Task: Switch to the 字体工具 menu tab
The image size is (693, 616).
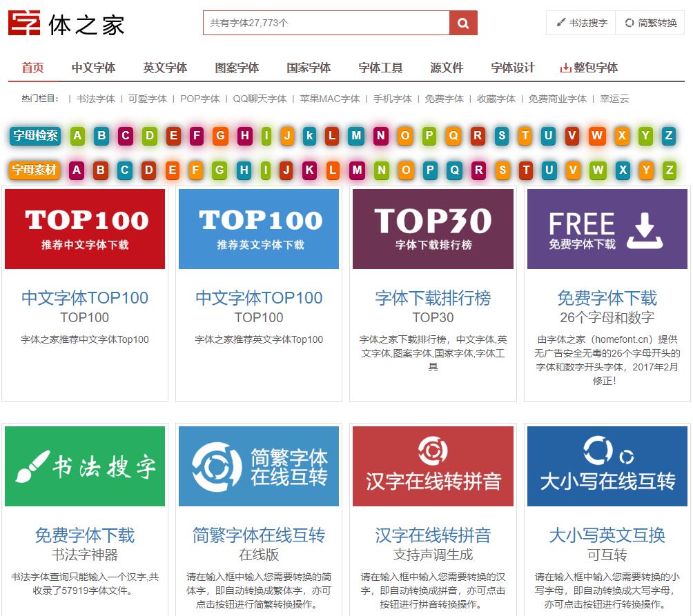Action: point(380,68)
